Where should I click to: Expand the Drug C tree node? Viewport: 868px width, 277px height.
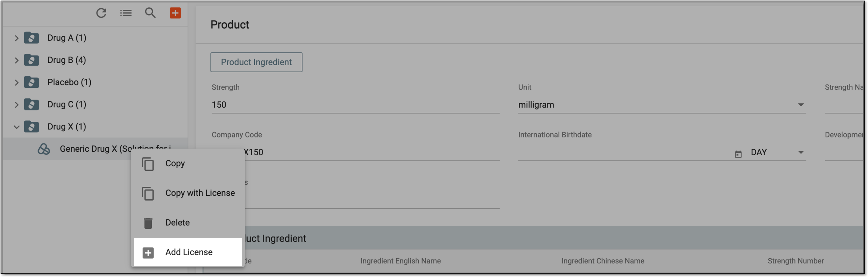16,105
